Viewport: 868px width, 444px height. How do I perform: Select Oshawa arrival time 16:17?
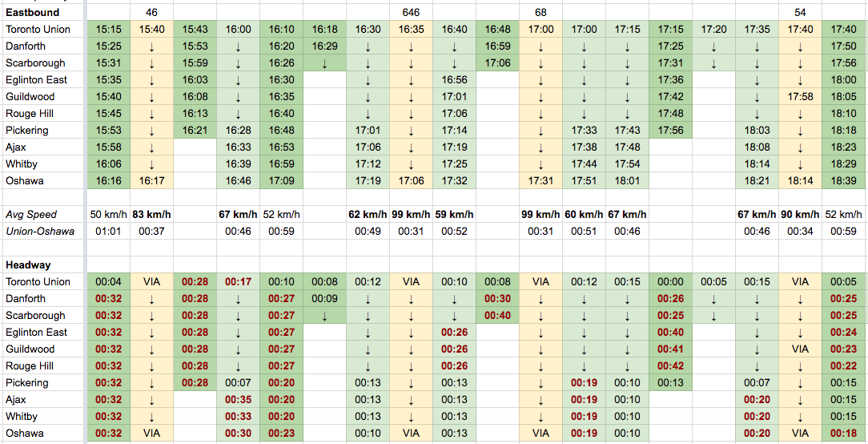[151, 180]
